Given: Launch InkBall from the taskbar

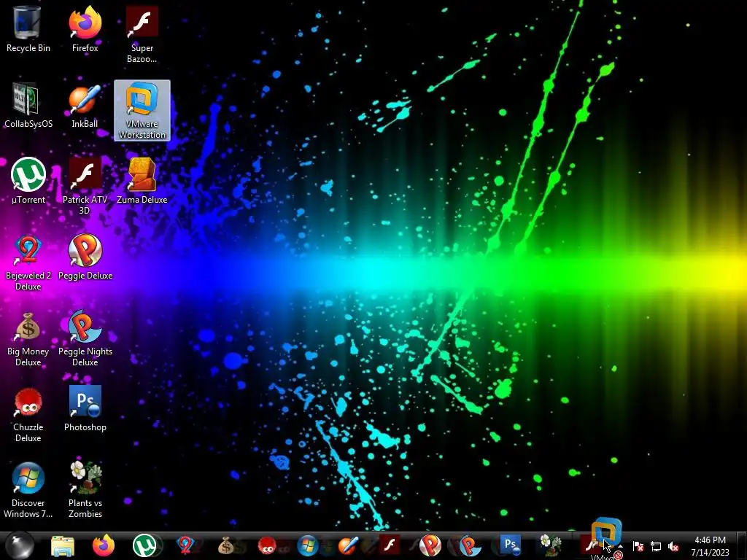Looking at the screenshot, I should click(349, 545).
